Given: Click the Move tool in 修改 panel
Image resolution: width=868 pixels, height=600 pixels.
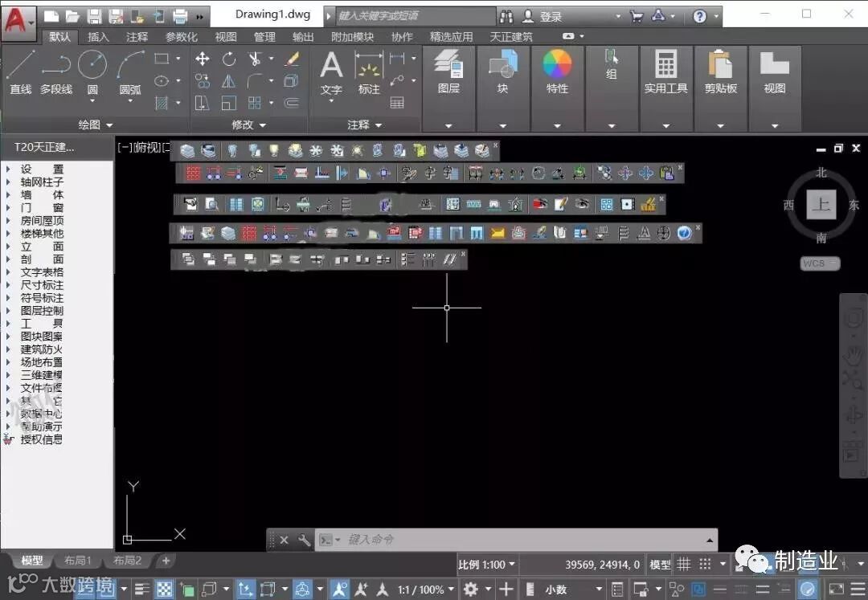Looking at the screenshot, I should click(x=202, y=59).
